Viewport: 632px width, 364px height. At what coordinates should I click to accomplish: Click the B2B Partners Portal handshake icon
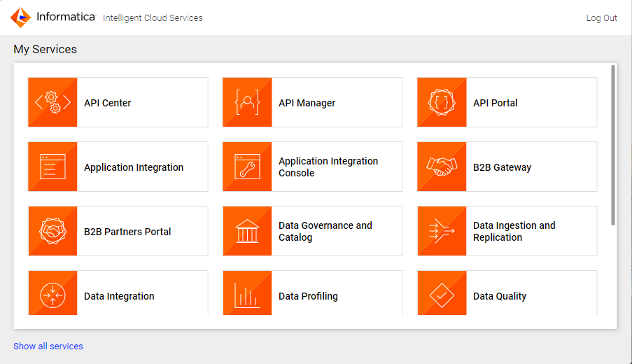tap(52, 231)
